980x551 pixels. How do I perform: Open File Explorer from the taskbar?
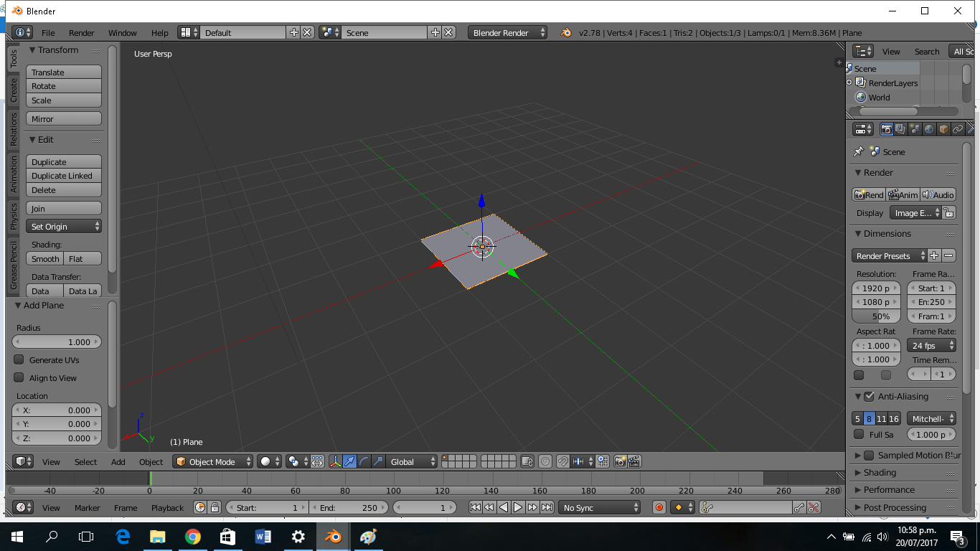point(157,537)
